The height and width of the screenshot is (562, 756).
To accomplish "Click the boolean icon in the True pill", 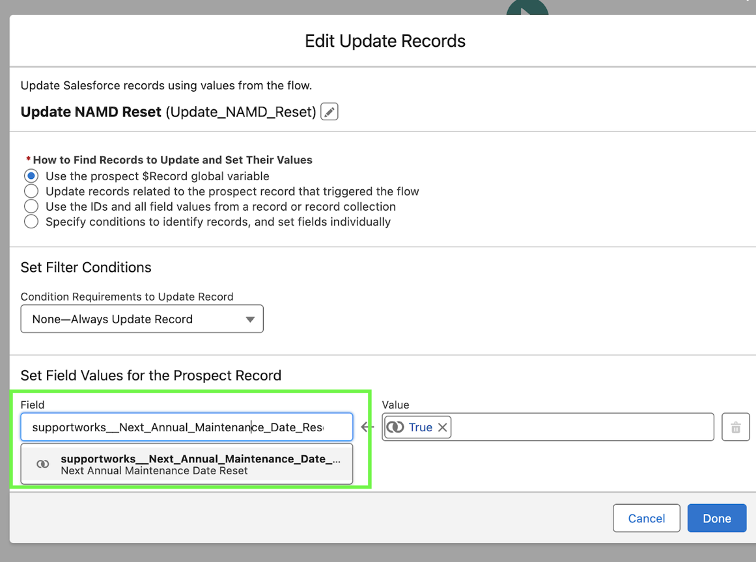I will (395, 427).
